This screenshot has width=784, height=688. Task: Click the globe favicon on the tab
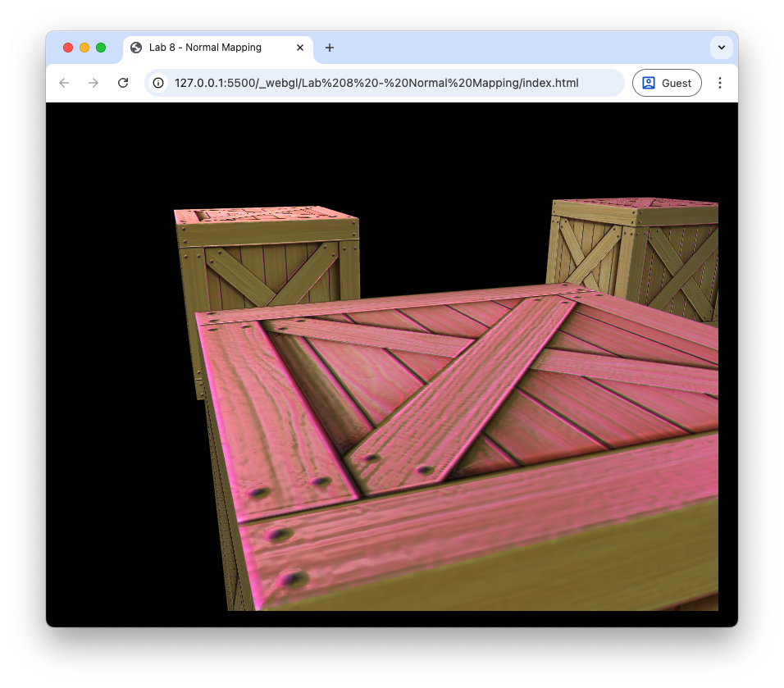136,48
